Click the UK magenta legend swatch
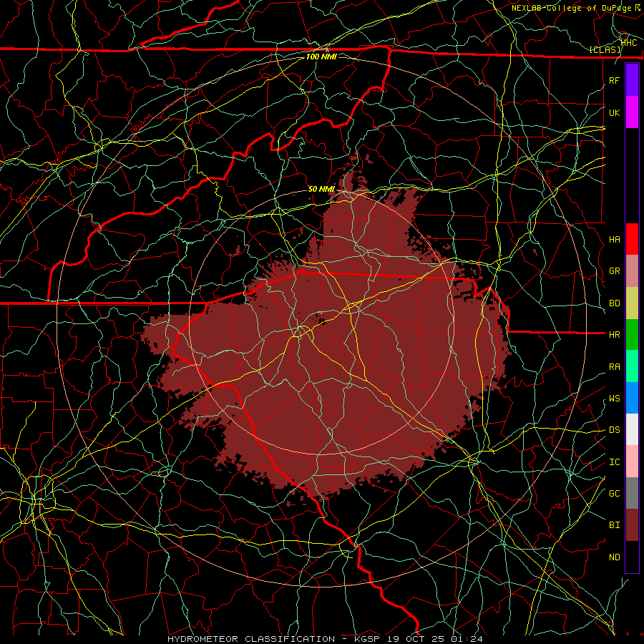Screen dimensions: 644x644 pyautogui.click(x=632, y=112)
